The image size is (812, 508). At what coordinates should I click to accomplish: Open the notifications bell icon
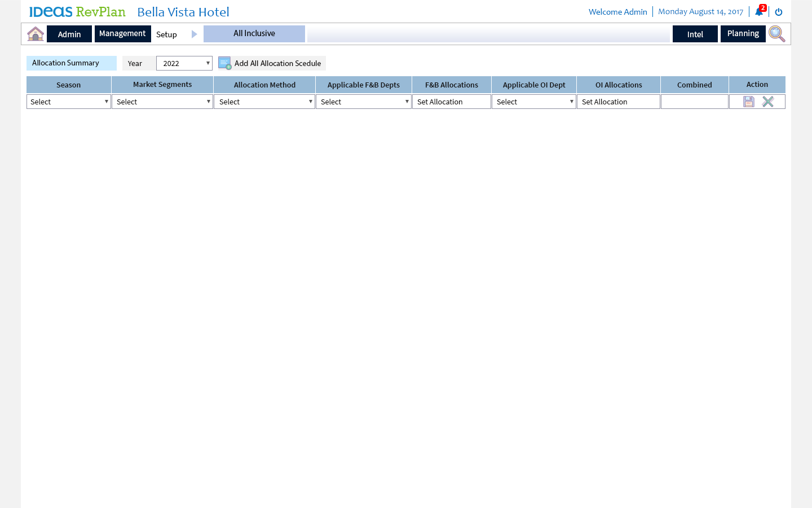(x=759, y=12)
